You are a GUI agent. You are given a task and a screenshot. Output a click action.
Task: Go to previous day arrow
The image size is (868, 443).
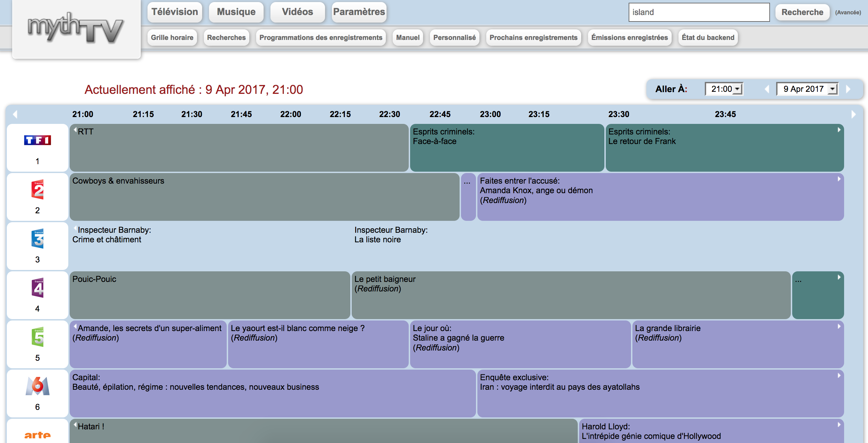pyautogui.click(x=767, y=89)
